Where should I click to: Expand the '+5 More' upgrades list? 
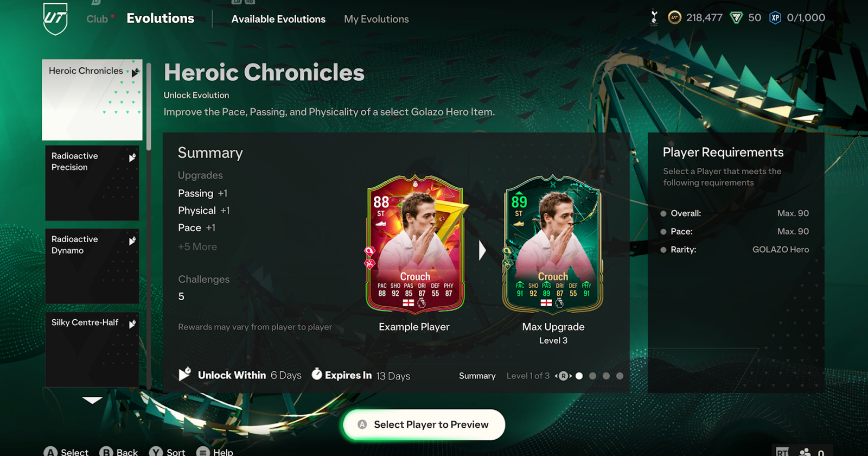tap(197, 246)
